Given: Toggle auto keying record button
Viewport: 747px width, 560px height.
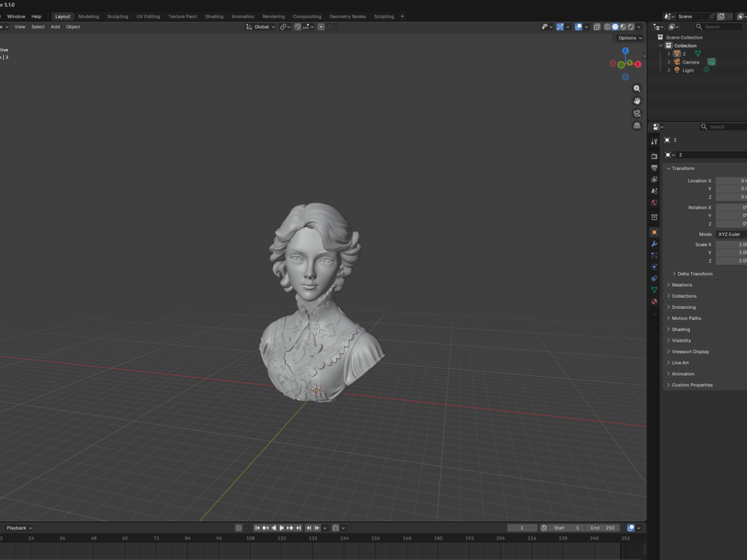Looking at the screenshot, I should click(x=238, y=528).
